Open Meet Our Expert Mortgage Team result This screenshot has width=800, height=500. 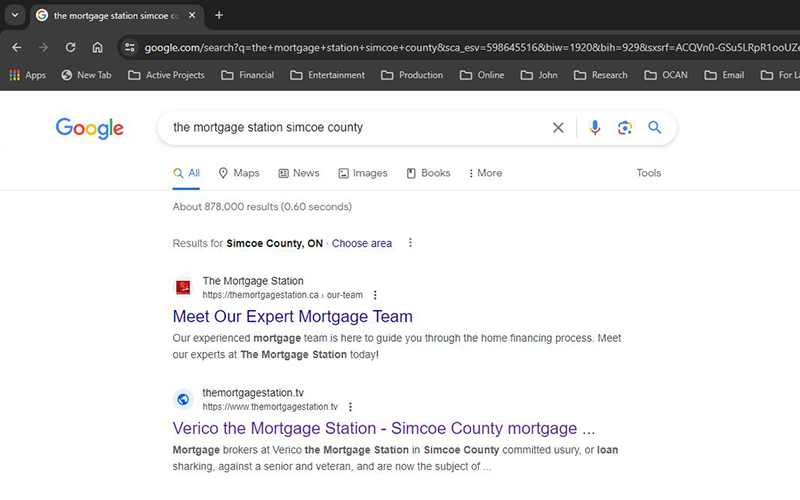292,316
